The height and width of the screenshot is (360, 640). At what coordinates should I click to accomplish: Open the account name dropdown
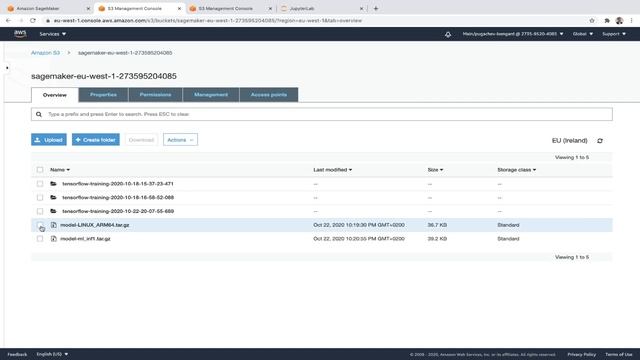513,34
